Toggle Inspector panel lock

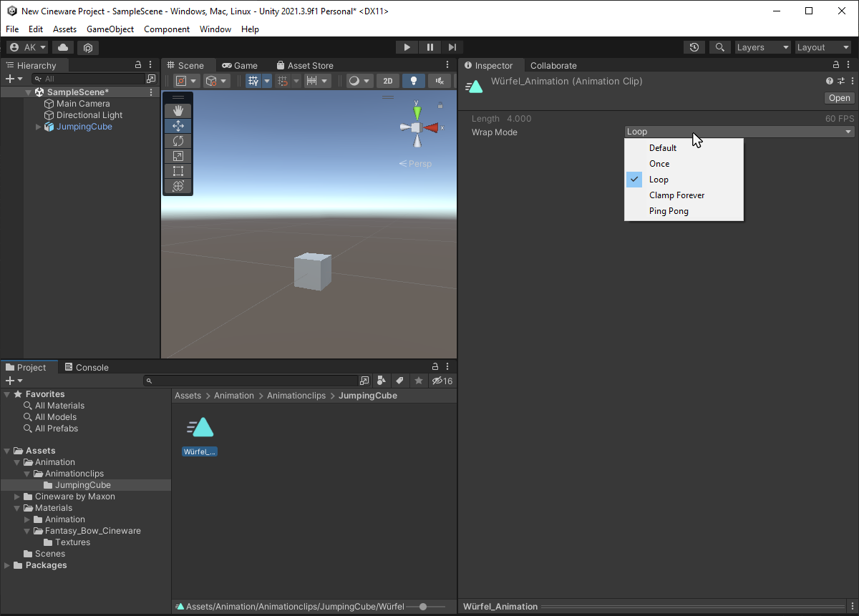tap(836, 65)
